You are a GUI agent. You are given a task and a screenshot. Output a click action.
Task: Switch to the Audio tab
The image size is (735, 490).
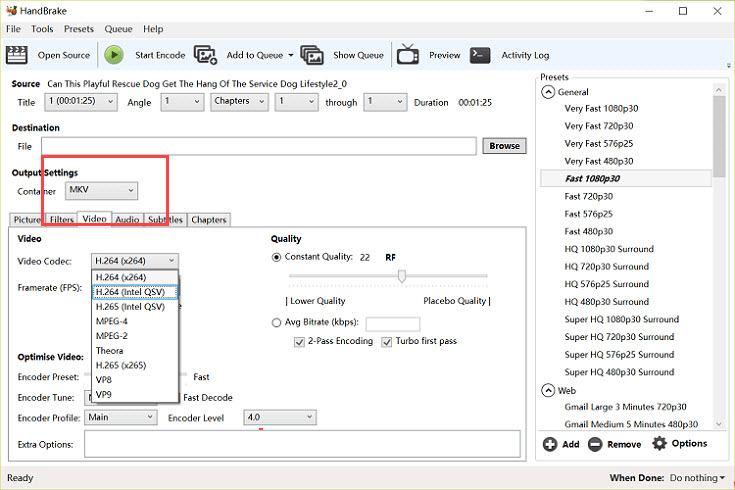coord(127,219)
